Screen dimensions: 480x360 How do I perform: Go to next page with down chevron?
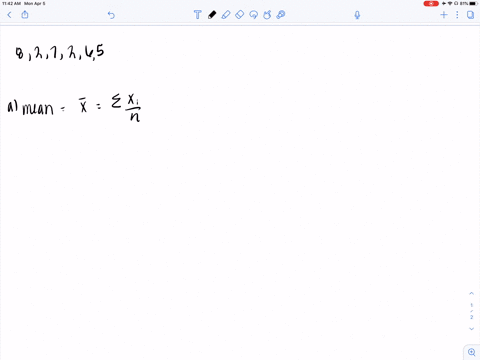pos(471,329)
